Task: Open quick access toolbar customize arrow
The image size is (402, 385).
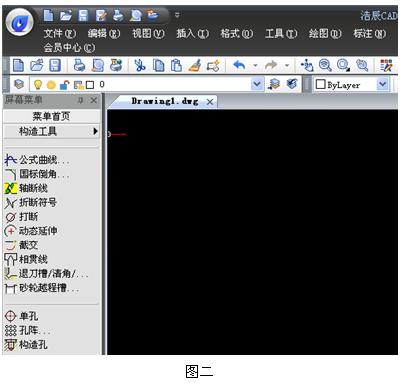Action: (177, 15)
